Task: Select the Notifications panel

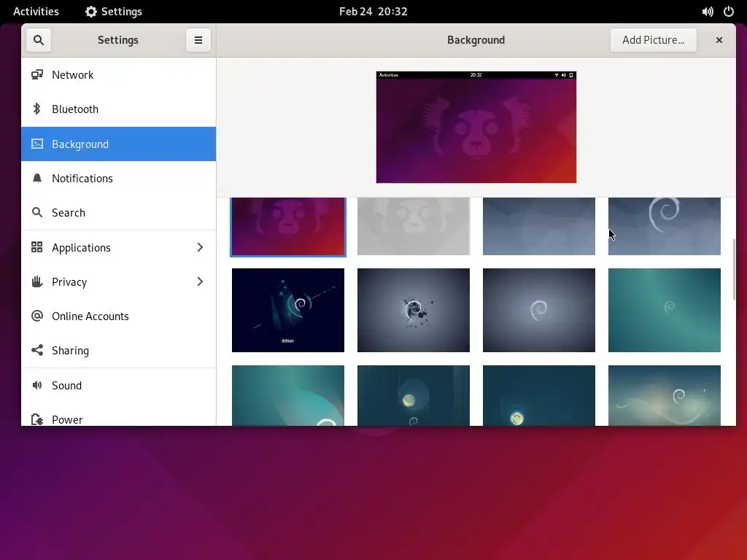Action: point(119,178)
